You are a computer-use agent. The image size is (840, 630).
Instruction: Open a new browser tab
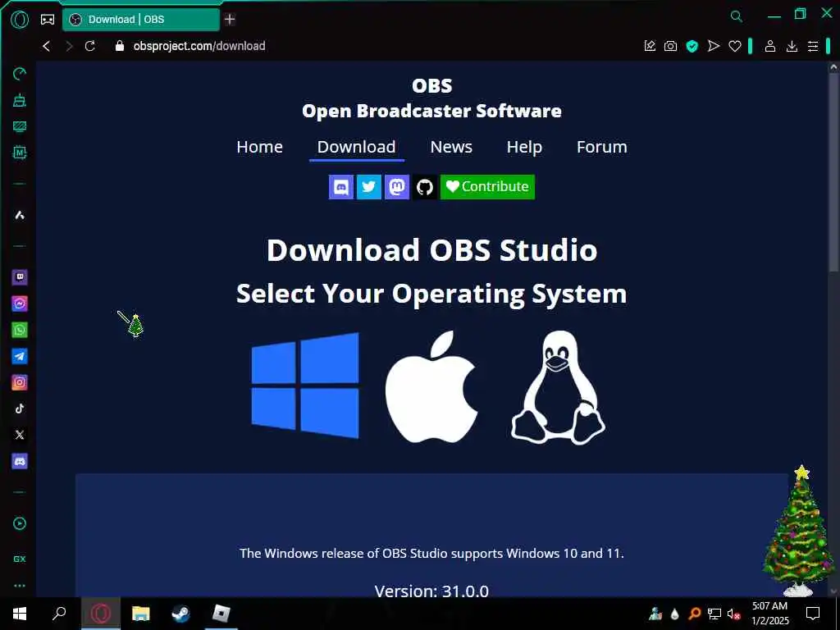(230, 20)
